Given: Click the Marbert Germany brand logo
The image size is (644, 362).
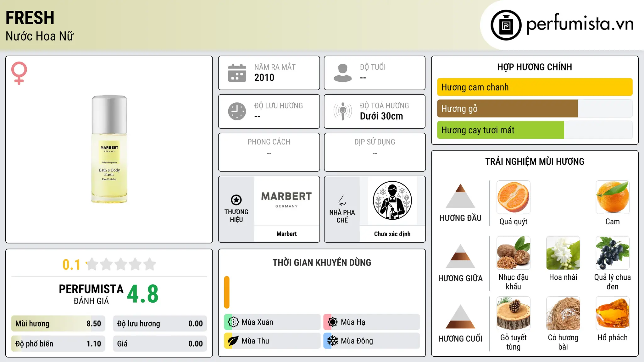Looking at the screenshot, I should point(286,200).
